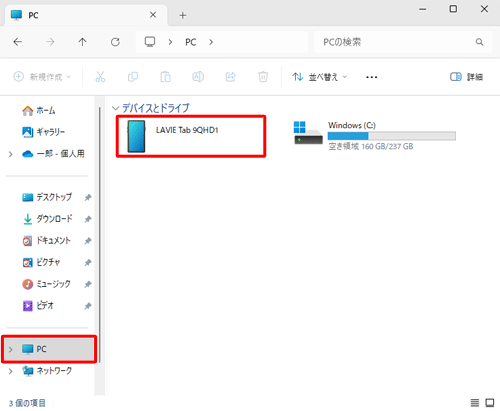The width and height of the screenshot is (500, 411).
Task: Click the pin icon beside ビデオ
Action: click(88, 306)
